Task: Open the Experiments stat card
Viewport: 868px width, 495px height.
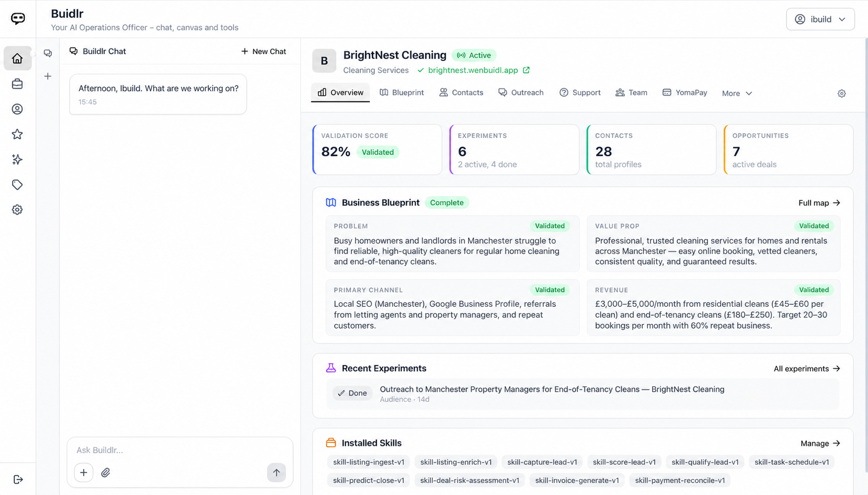Action: 514,149
